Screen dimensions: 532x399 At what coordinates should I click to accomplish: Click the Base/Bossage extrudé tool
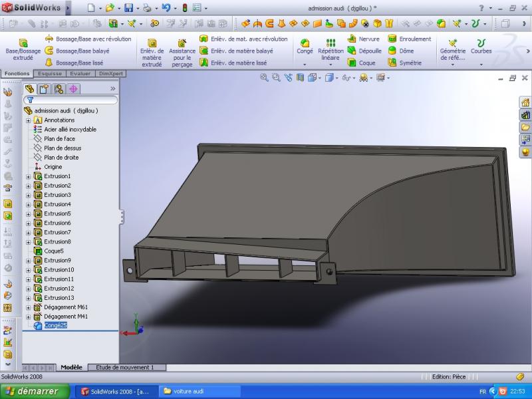(x=23, y=49)
